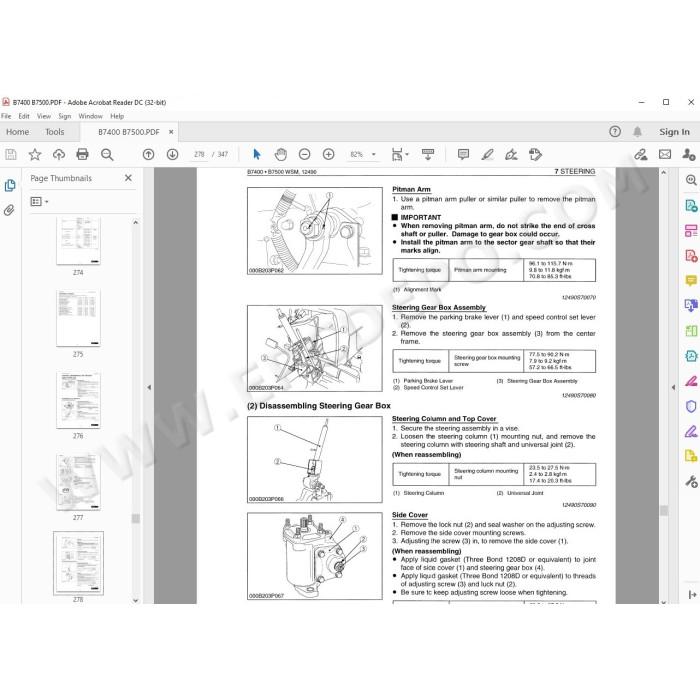Click the document scrollbar up arrow

664,172
